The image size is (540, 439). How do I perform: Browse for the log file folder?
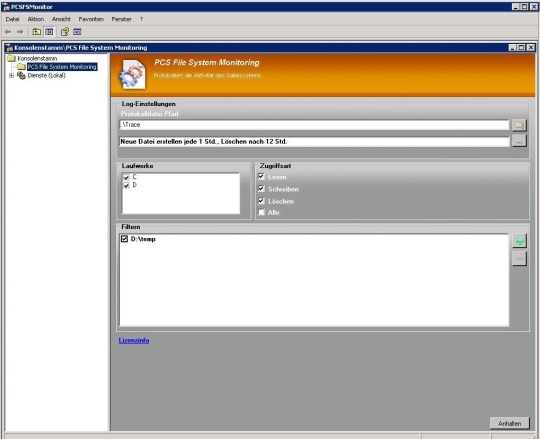[x=519, y=125]
